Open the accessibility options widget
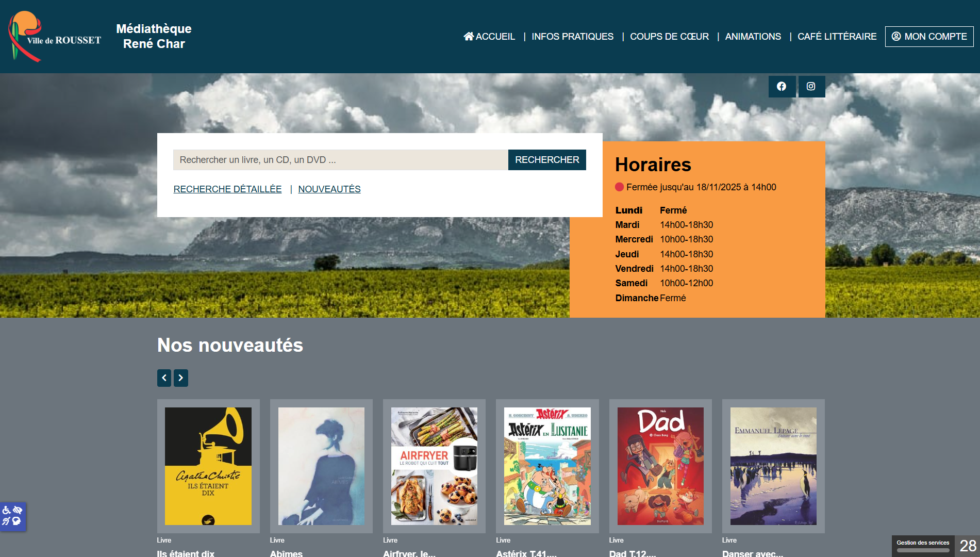Viewport: 980px width, 557px height. click(12, 516)
